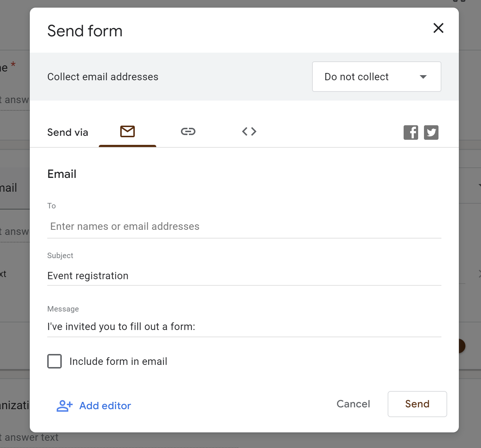Click the Event registration subject field
Image resolution: width=481 pixels, height=448 pixels.
pos(244,276)
